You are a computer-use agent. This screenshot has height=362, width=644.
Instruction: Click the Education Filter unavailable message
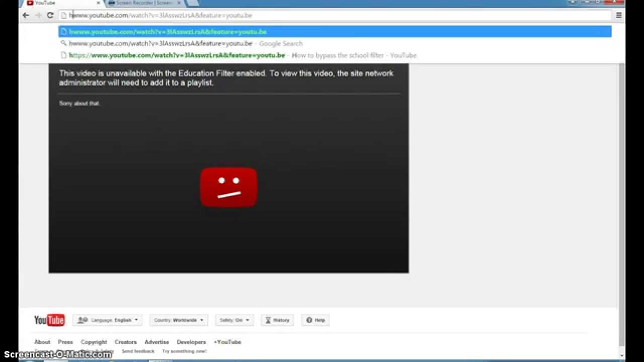point(226,78)
